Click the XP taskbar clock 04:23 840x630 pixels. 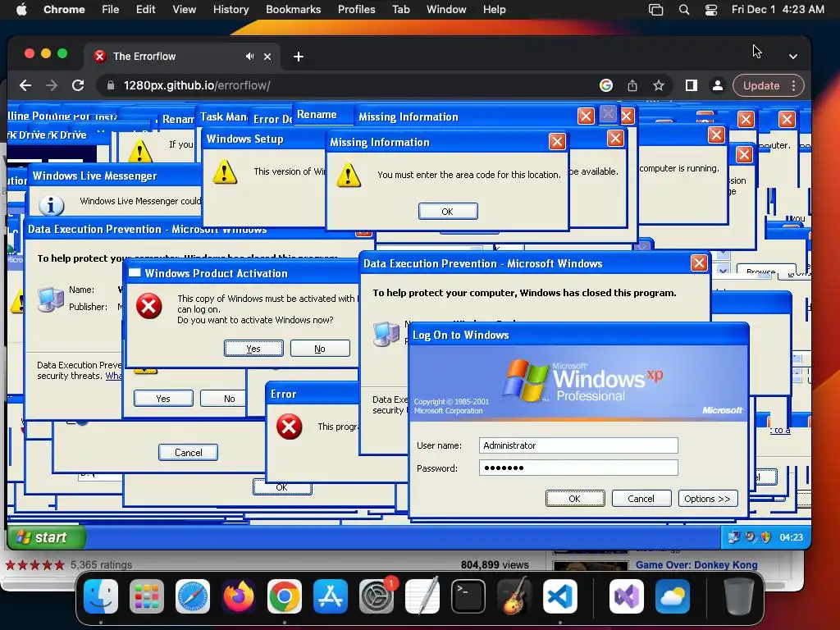[x=792, y=536]
